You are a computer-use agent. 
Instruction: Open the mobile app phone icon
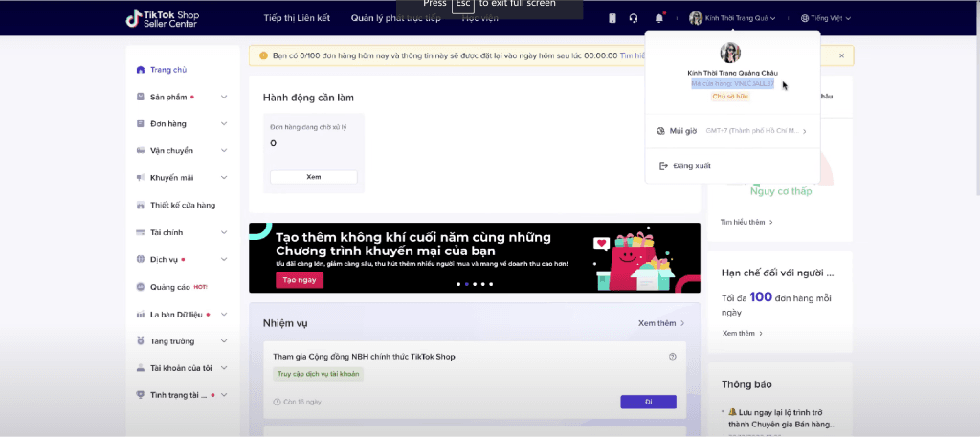(x=612, y=18)
